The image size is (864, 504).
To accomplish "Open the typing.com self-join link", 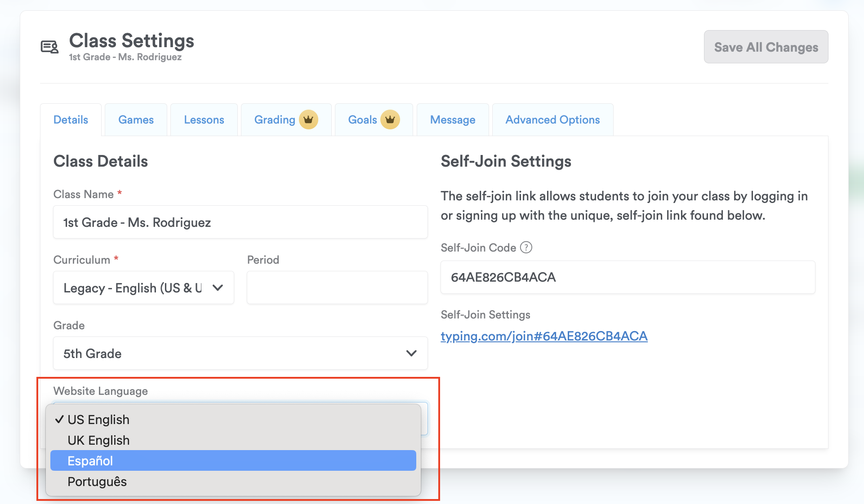I will [544, 336].
